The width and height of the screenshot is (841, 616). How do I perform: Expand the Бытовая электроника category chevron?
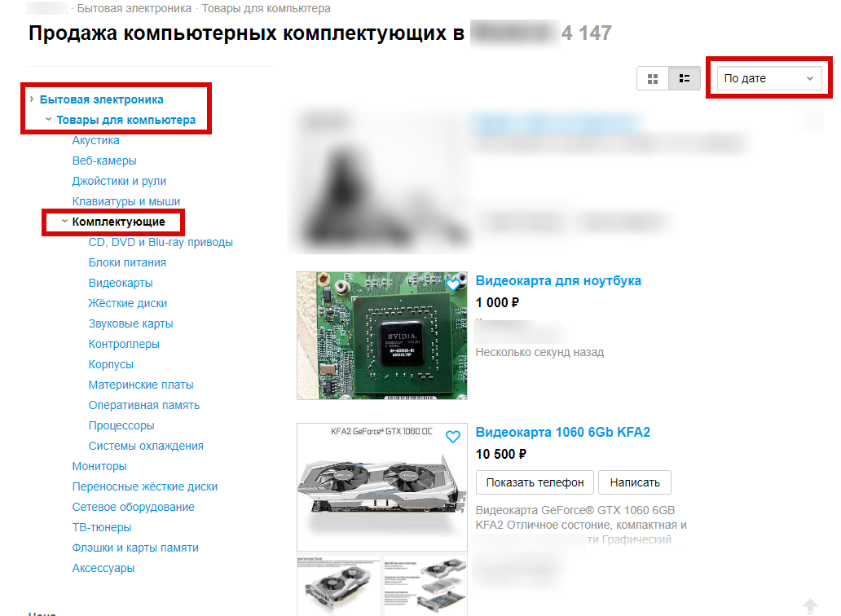pyautogui.click(x=32, y=99)
